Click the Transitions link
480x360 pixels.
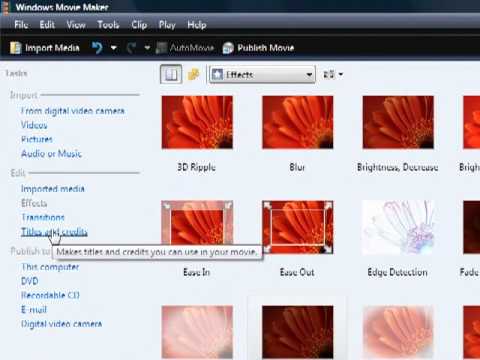pyautogui.click(x=43, y=217)
